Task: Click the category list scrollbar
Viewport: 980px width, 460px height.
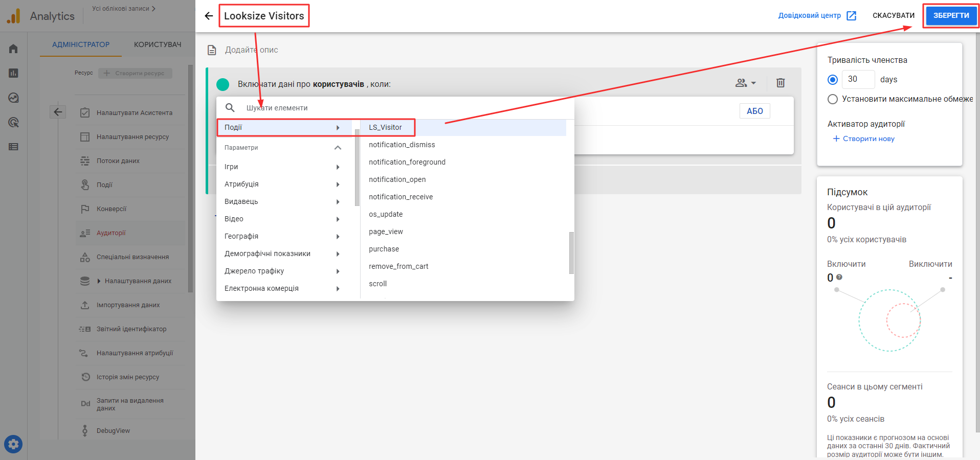Action: tap(357, 167)
